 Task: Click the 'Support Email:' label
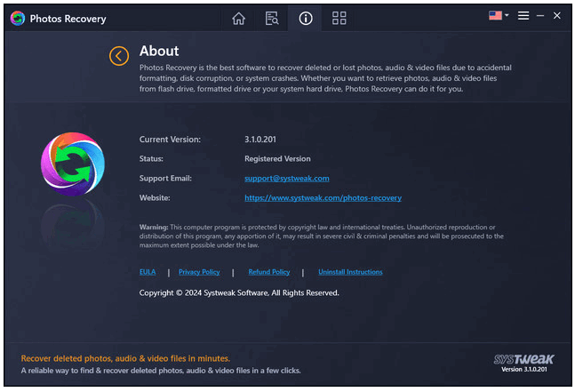tap(165, 178)
